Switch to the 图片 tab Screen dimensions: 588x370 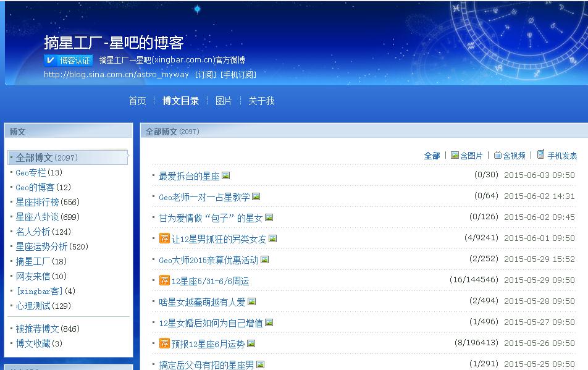click(x=224, y=101)
